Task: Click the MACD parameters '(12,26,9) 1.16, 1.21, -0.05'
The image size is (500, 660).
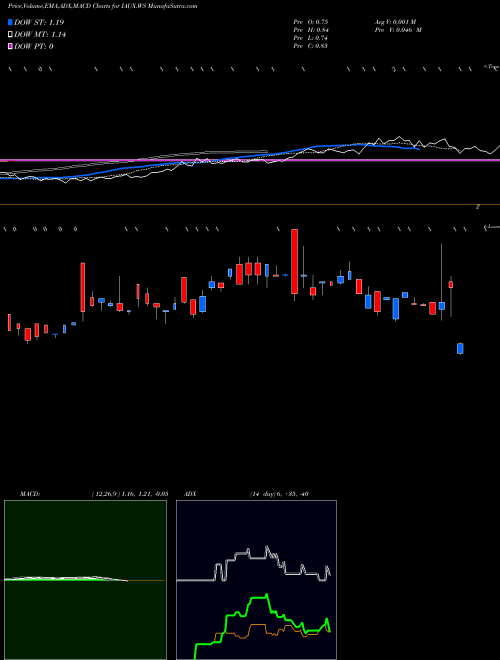Action: pyautogui.click(x=130, y=494)
